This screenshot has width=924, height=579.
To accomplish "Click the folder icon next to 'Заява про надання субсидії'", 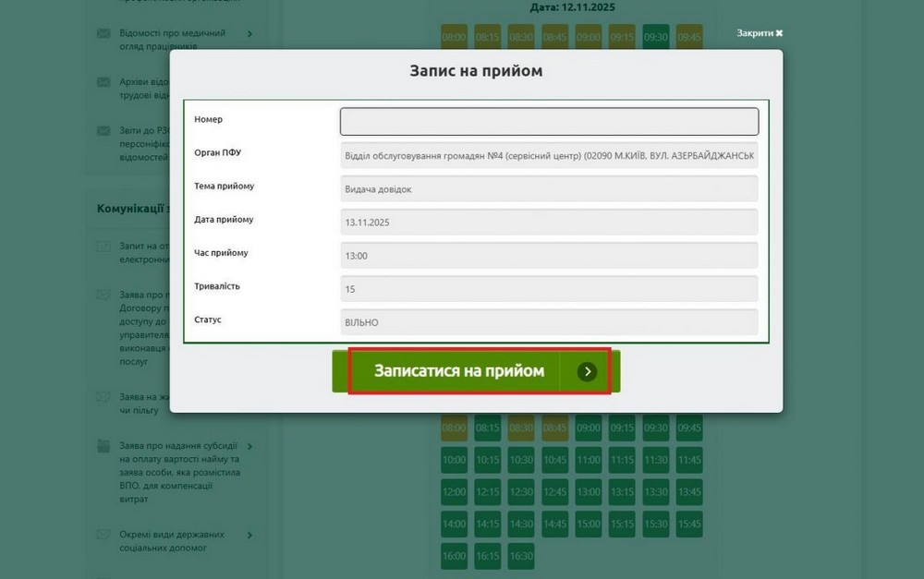I will point(103,446).
